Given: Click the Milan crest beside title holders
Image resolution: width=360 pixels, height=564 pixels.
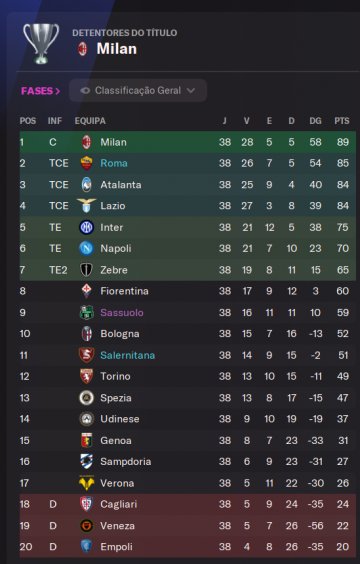Looking at the screenshot, I should pos(83,49).
